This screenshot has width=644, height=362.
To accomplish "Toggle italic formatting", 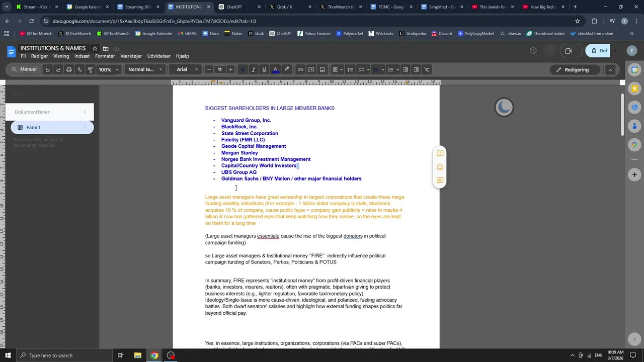I will 253,69.
